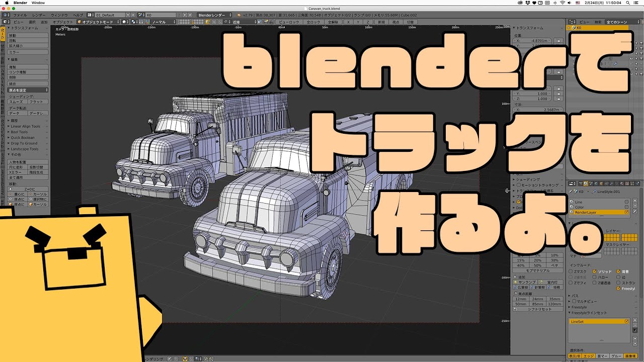Click the モブマテリアル button
The width and height of the screenshot is (644, 362).
(538, 270)
